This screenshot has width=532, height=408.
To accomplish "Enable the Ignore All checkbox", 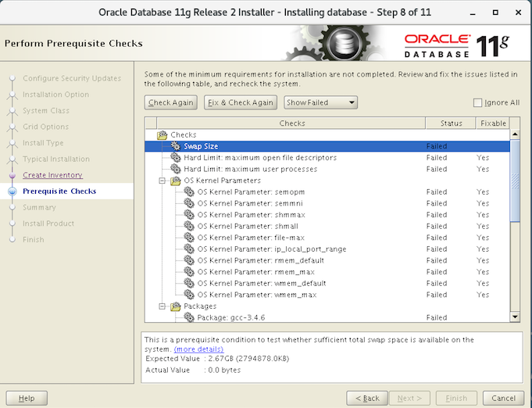I will tap(477, 102).
